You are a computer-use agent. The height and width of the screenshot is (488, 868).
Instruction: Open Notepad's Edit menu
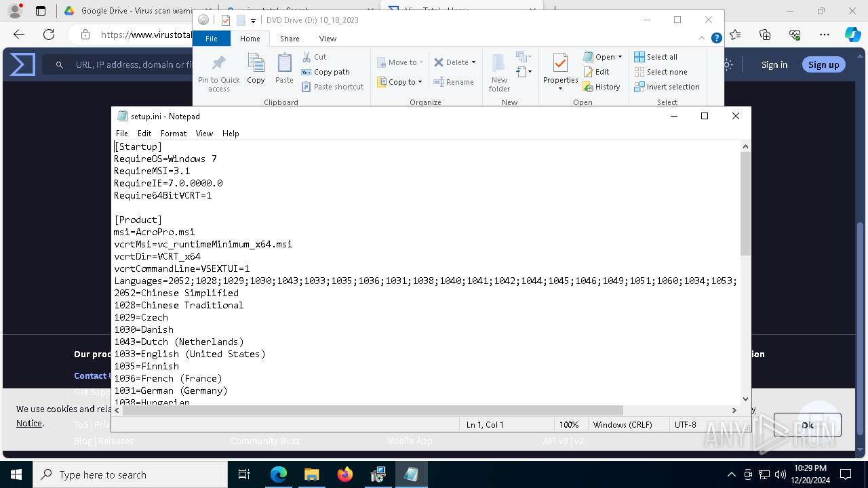pos(144,134)
